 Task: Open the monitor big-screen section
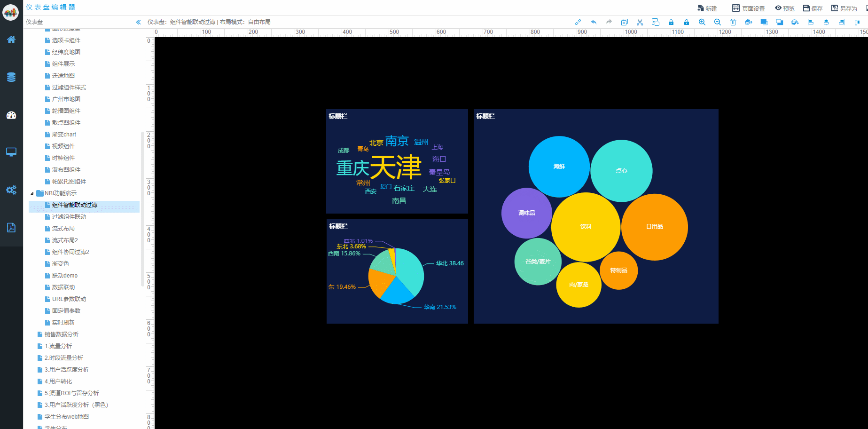coord(11,152)
